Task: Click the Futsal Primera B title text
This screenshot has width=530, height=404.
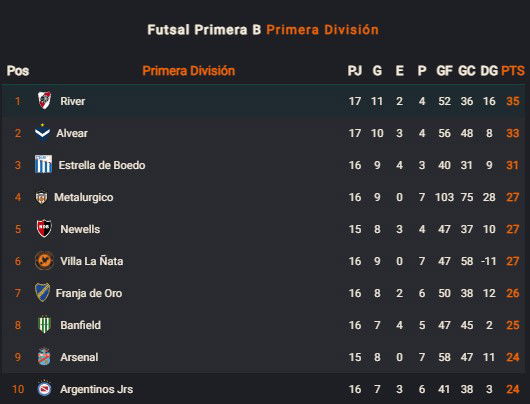Action: coord(204,30)
